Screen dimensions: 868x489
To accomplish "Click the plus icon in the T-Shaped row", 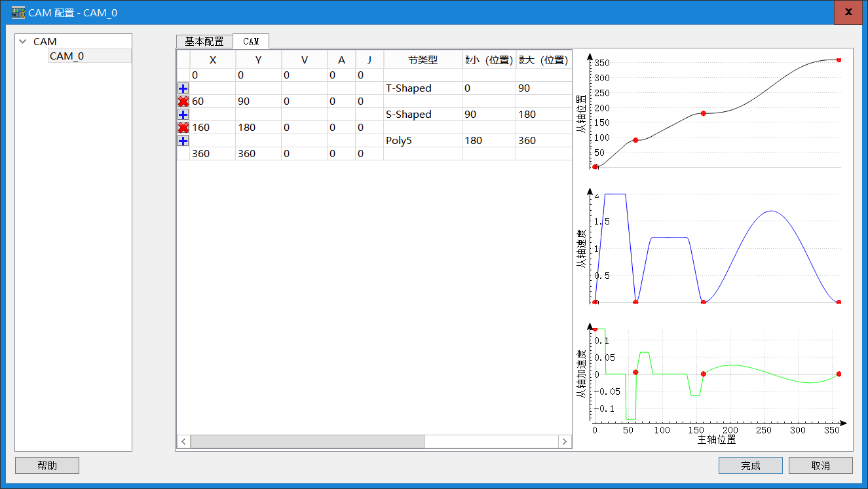I will (x=183, y=88).
